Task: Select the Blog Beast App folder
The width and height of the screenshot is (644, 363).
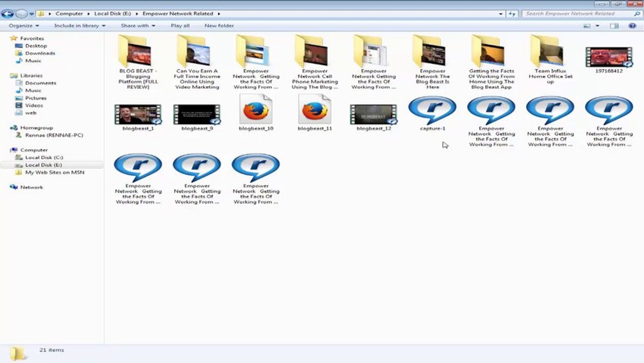Action: (x=491, y=62)
